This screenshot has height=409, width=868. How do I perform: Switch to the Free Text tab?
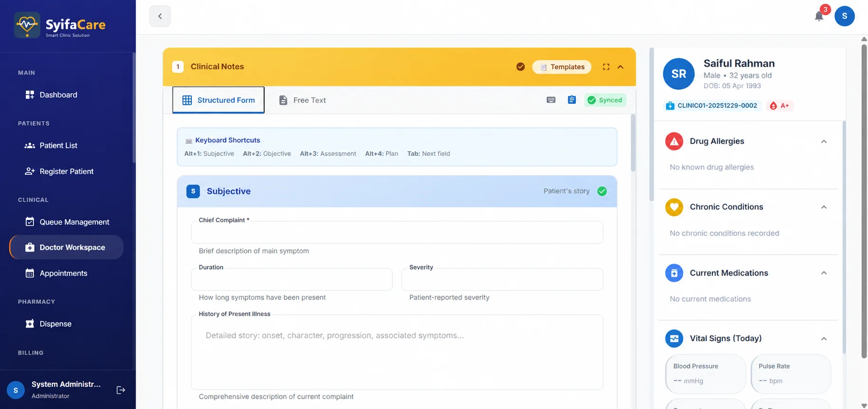pos(302,100)
